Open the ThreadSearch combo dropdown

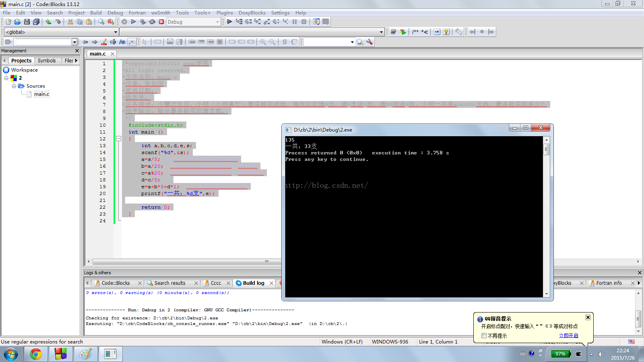[x=352, y=42]
